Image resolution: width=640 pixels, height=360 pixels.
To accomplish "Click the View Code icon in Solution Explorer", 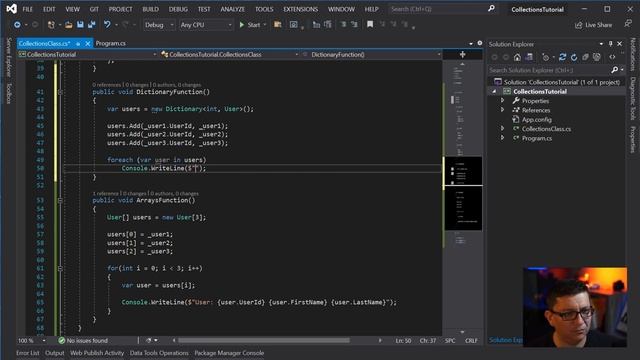I will [x=612, y=57].
